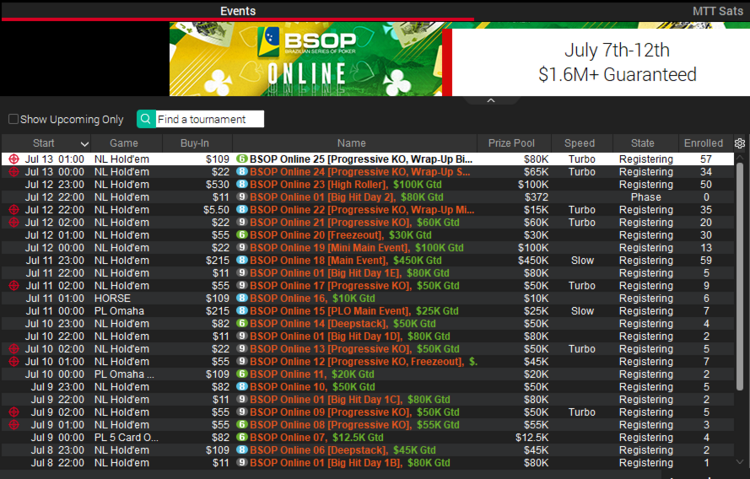Click the 6-max badge on BSOP Online 20
This screenshot has width=750, height=479.
click(x=242, y=235)
